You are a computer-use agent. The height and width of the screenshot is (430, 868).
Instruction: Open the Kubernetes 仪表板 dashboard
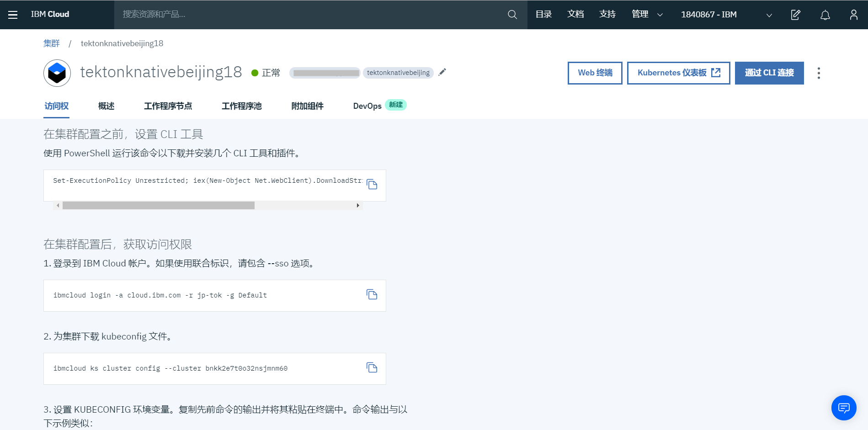[x=679, y=73]
